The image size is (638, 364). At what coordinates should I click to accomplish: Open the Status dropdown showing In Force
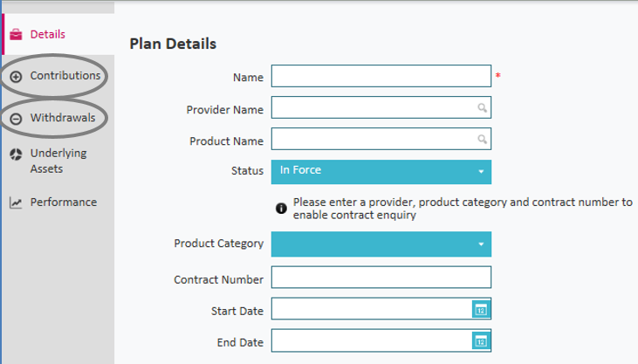pos(381,171)
